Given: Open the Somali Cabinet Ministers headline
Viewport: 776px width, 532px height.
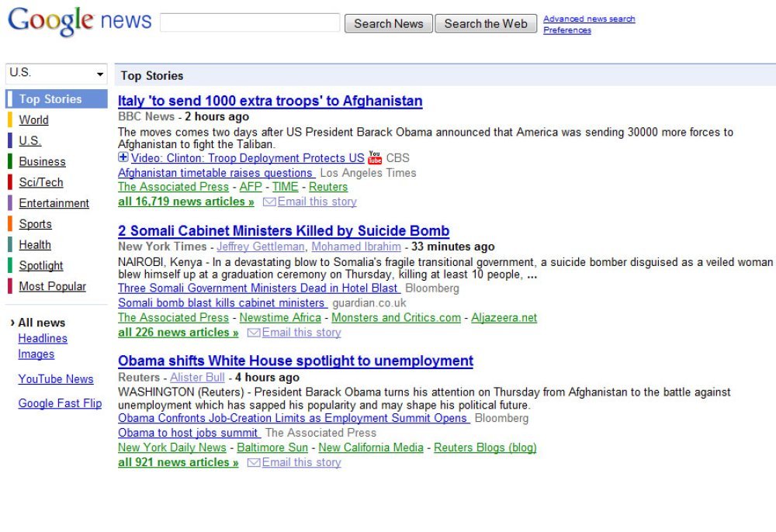Looking at the screenshot, I should pyautogui.click(x=283, y=231).
